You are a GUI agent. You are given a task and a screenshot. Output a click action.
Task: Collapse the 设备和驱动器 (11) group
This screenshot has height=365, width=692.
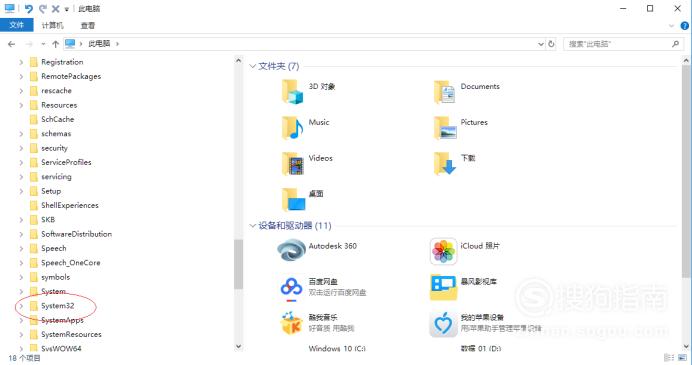[x=252, y=226]
